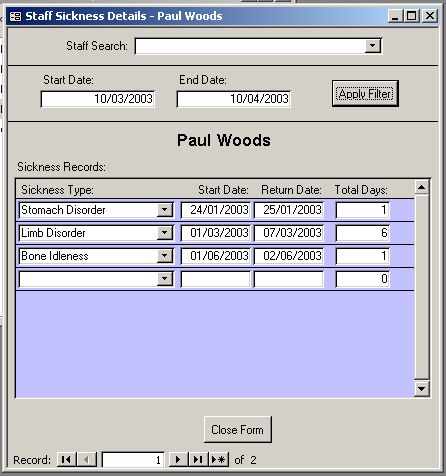Go to previous record navigation button
The height and width of the screenshot is (476, 446).
pyautogui.click(x=87, y=460)
